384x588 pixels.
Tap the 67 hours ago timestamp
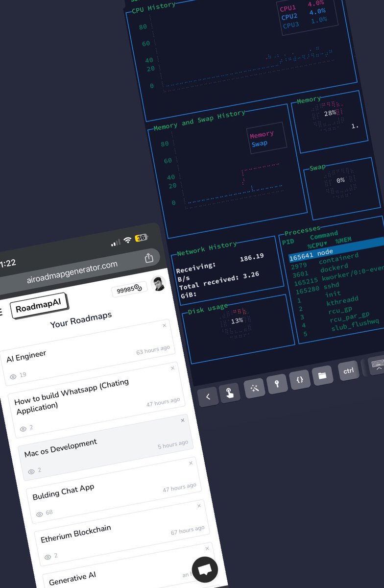point(188,531)
